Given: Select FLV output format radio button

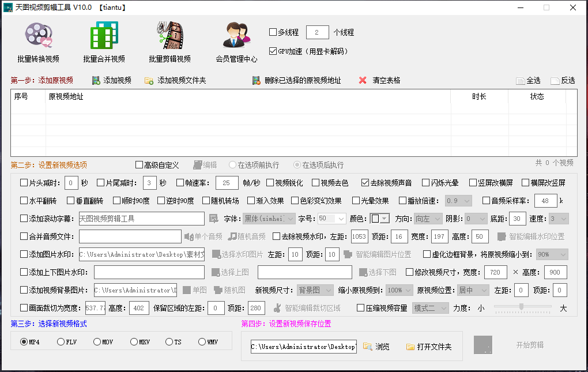Looking at the screenshot, I should coord(61,342).
